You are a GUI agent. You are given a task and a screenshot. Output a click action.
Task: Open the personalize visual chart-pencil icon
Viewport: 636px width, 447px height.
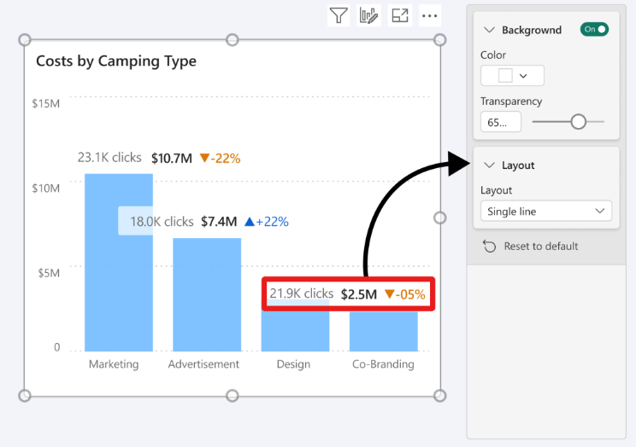[x=369, y=16]
